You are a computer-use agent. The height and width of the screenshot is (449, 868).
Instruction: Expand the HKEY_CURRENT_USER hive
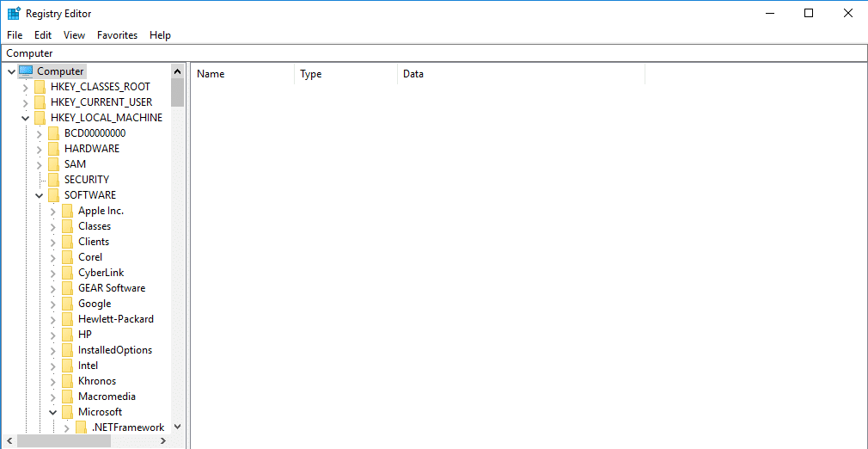tap(26, 102)
